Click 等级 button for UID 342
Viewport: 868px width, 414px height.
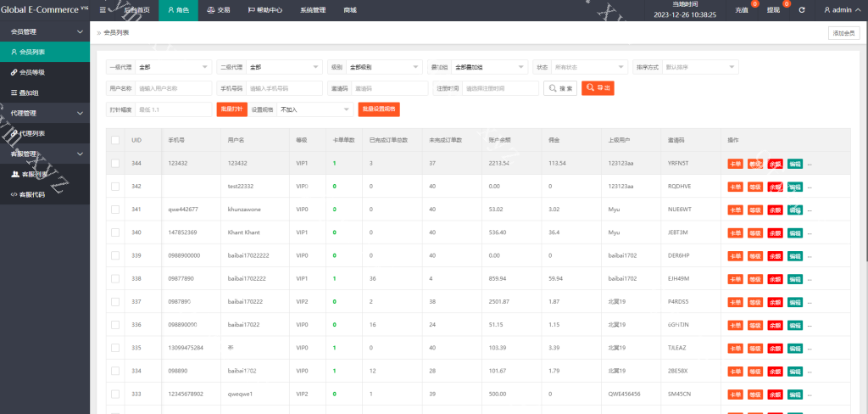click(x=755, y=187)
